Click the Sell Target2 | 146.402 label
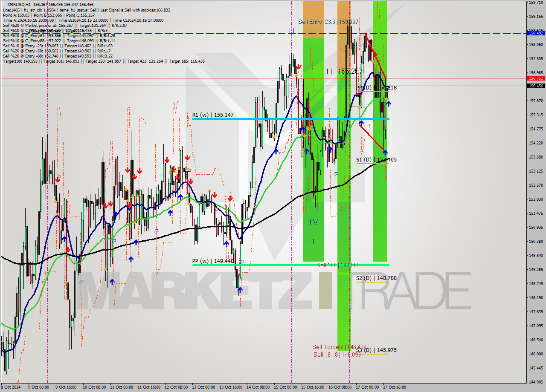Viewport: 546px width, 392px height. (339, 347)
